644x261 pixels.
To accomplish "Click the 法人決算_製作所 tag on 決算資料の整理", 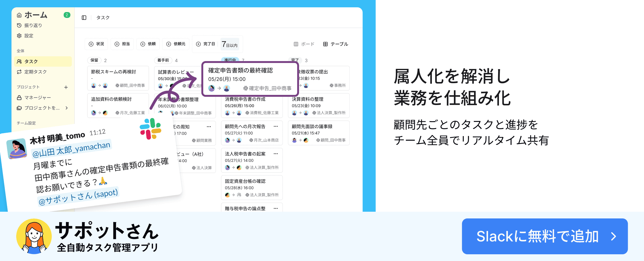I will (329, 113).
